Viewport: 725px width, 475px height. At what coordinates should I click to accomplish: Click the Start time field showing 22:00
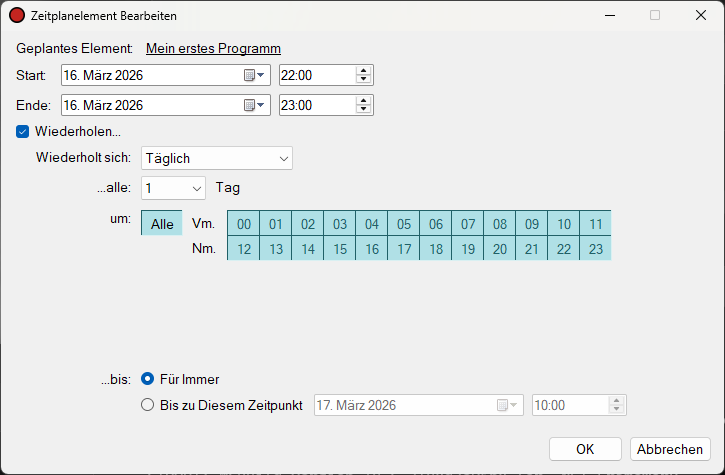click(x=318, y=75)
